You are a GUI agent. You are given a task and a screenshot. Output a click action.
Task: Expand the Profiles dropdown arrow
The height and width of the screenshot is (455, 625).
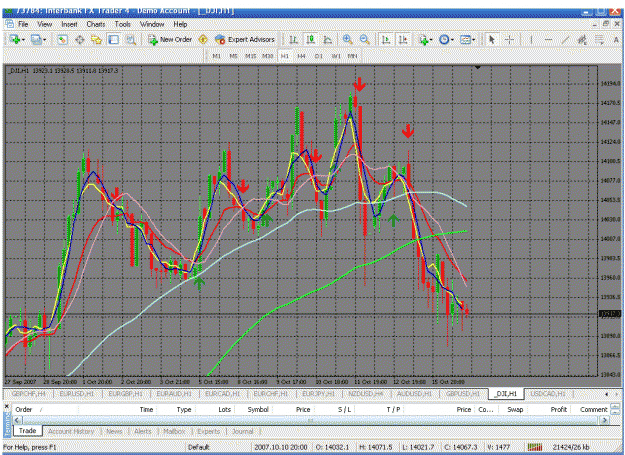pos(44,40)
